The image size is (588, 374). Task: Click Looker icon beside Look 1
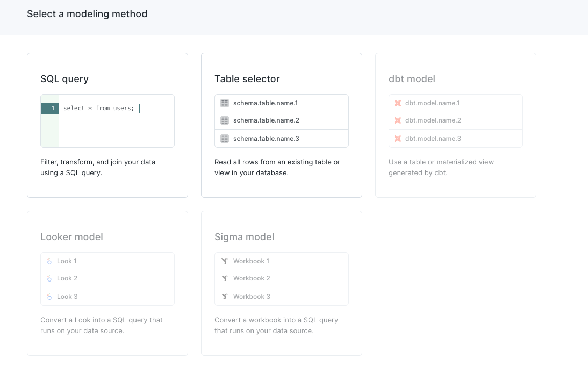(x=49, y=261)
